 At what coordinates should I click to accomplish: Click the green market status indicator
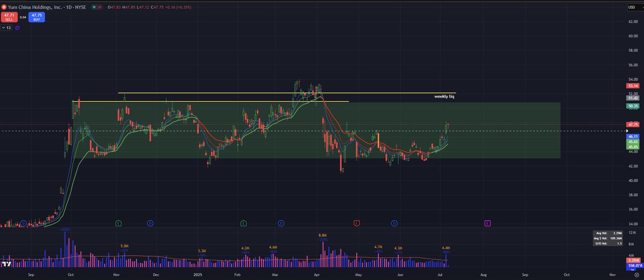click(95, 7)
